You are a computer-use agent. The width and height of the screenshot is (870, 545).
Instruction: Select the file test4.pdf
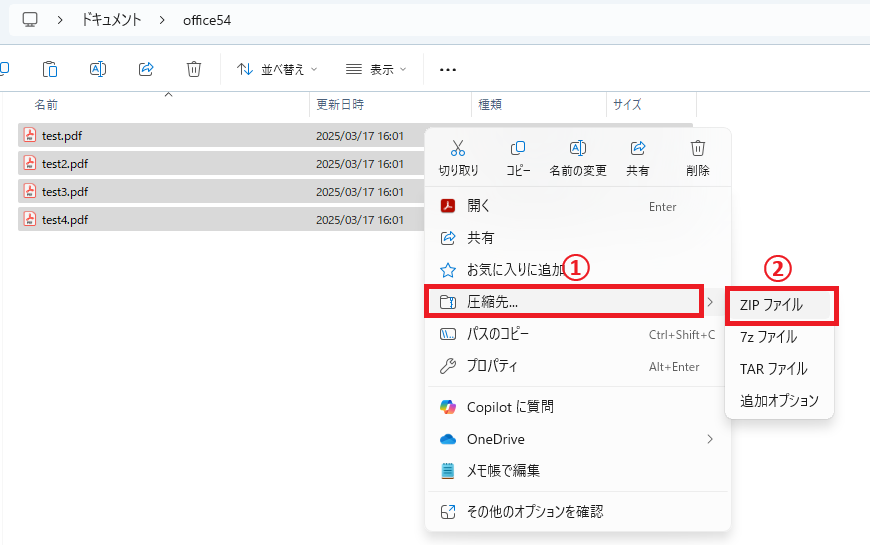pyautogui.click(x=65, y=220)
